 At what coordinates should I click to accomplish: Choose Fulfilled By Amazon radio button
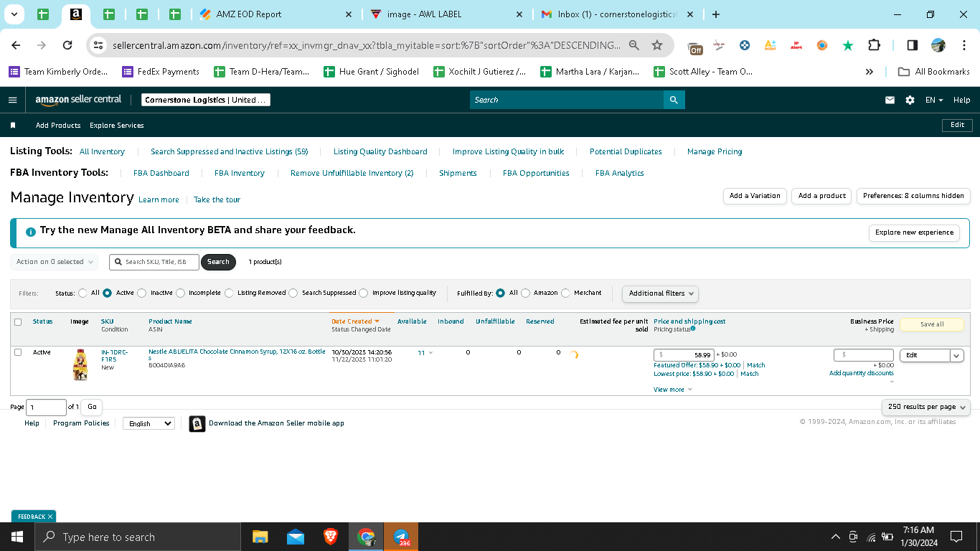tap(526, 293)
